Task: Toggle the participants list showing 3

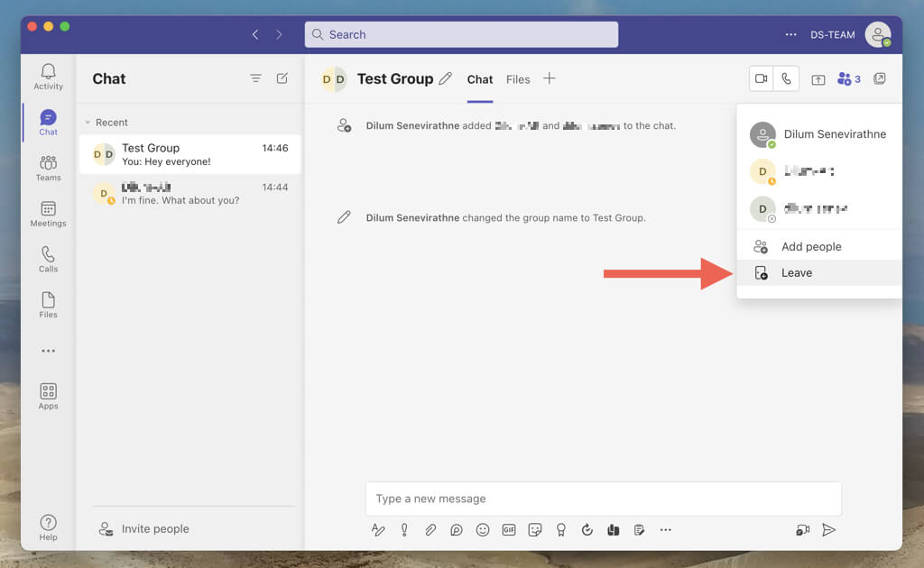Action: click(x=848, y=78)
